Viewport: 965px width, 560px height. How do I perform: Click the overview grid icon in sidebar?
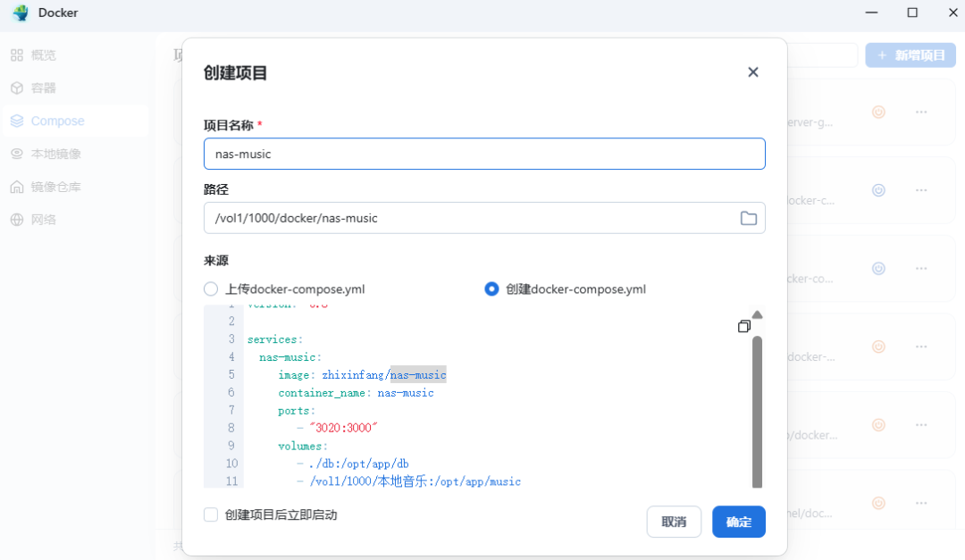pos(17,55)
